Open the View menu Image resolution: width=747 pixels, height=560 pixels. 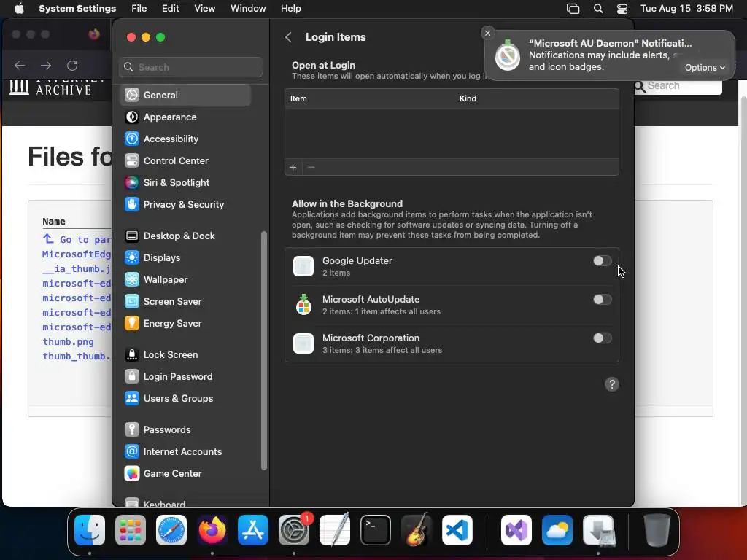pos(204,9)
